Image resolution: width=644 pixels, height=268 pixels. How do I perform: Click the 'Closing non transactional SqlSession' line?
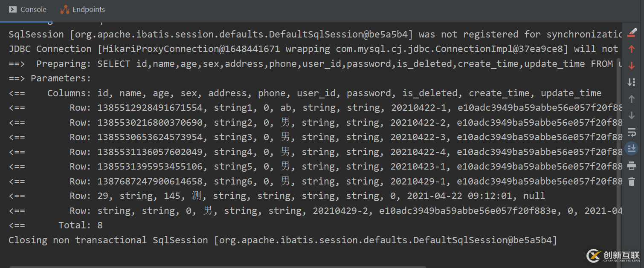coord(282,240)
